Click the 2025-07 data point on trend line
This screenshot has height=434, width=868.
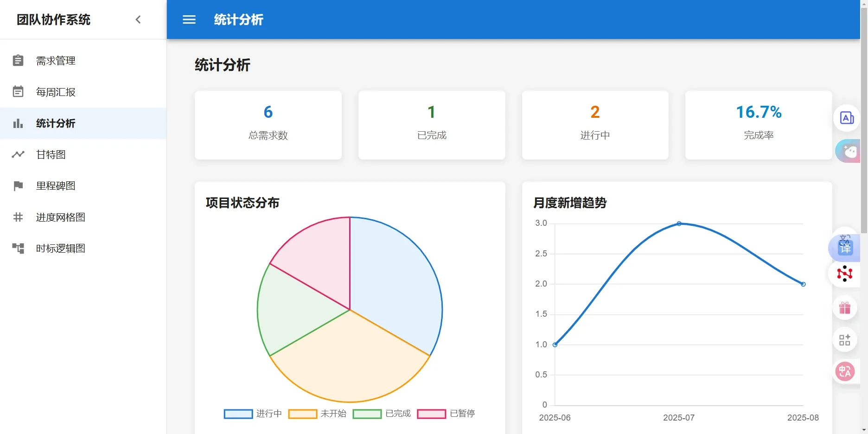coord(679,223)
